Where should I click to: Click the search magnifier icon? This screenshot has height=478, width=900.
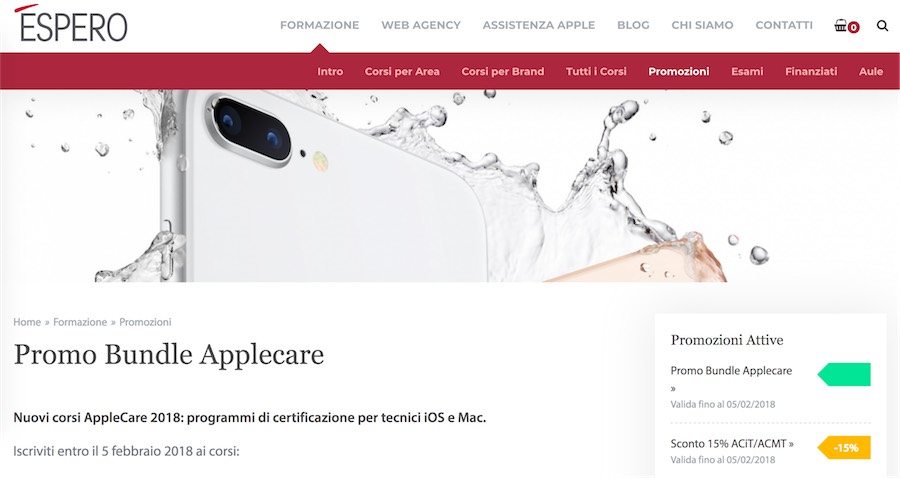882,25
